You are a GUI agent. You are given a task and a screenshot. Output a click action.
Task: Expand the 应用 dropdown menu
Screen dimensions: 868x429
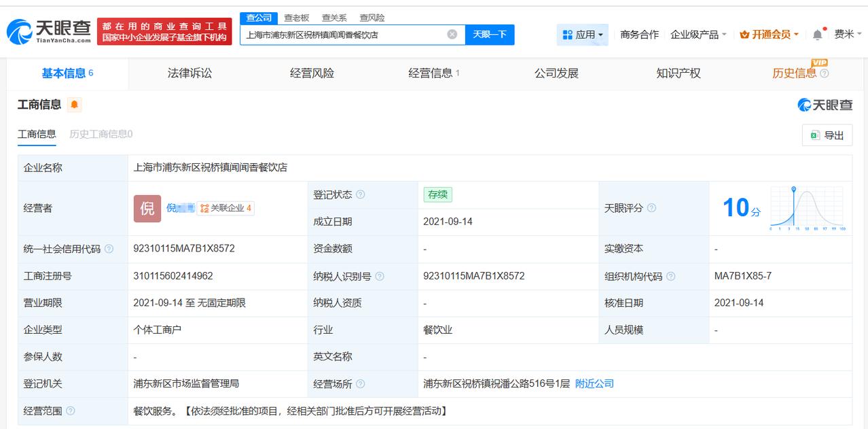583,35
